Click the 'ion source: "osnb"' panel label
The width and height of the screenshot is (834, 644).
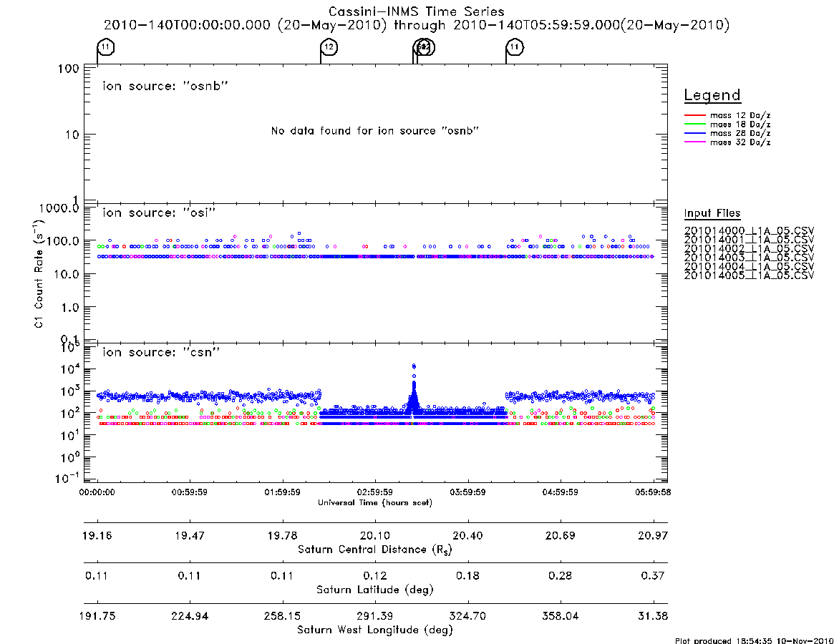(x=165, y=86)
